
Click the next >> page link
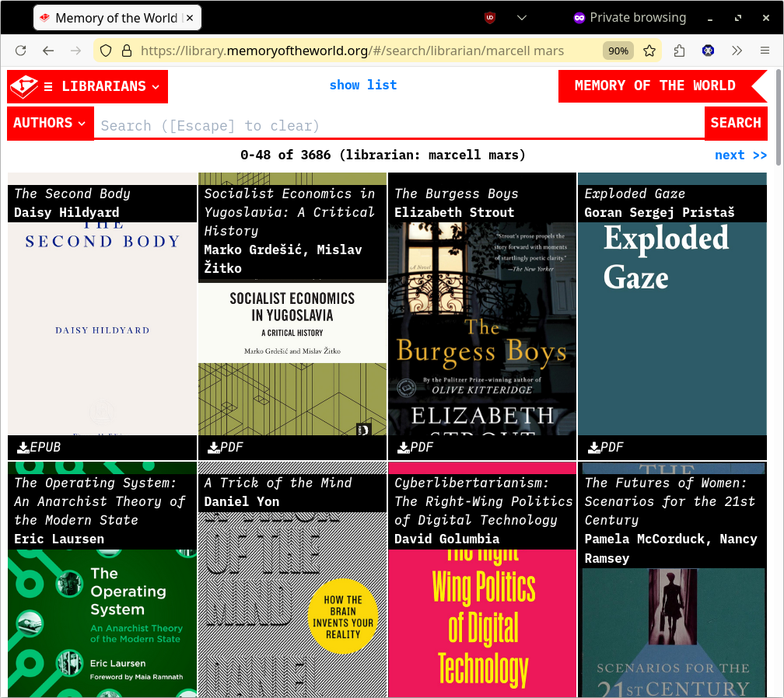[x=740, y=155]
